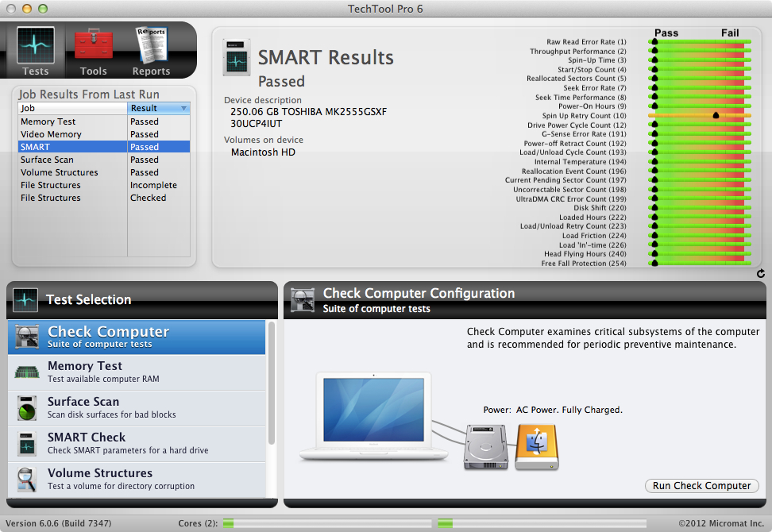This screenshot has width=772, height=532.
Task: Click the Test Selection list scrollbar
Action: pos(272,383)
